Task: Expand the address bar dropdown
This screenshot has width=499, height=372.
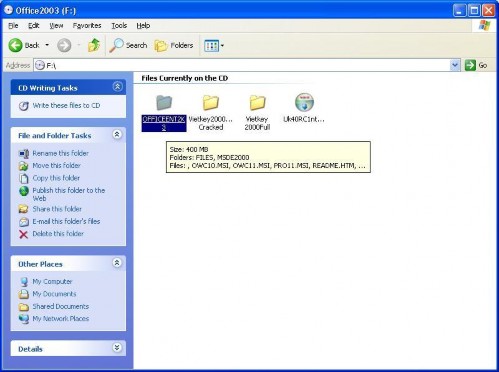Action: pyautogui.click(x=455, y=65)
